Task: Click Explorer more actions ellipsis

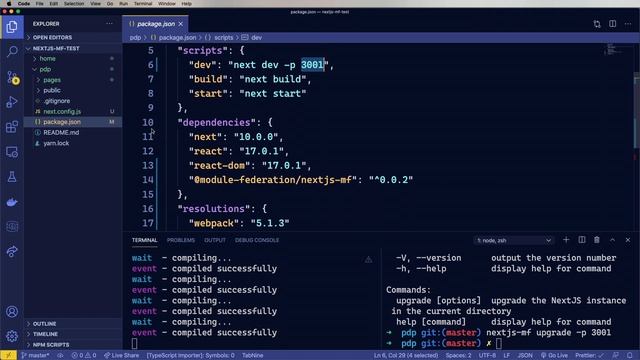Action: 109,24
